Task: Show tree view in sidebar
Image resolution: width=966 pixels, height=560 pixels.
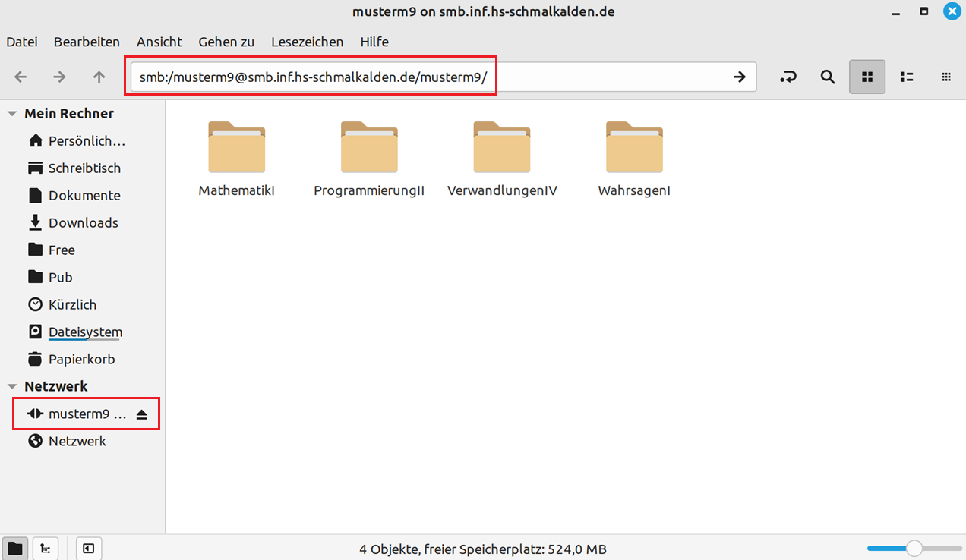Action: click(46, 549)
